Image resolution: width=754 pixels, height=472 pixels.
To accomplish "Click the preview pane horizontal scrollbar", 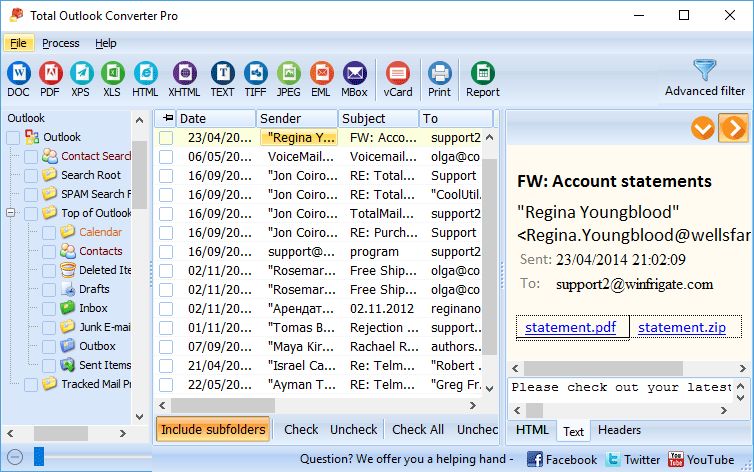I will [603, 369].
